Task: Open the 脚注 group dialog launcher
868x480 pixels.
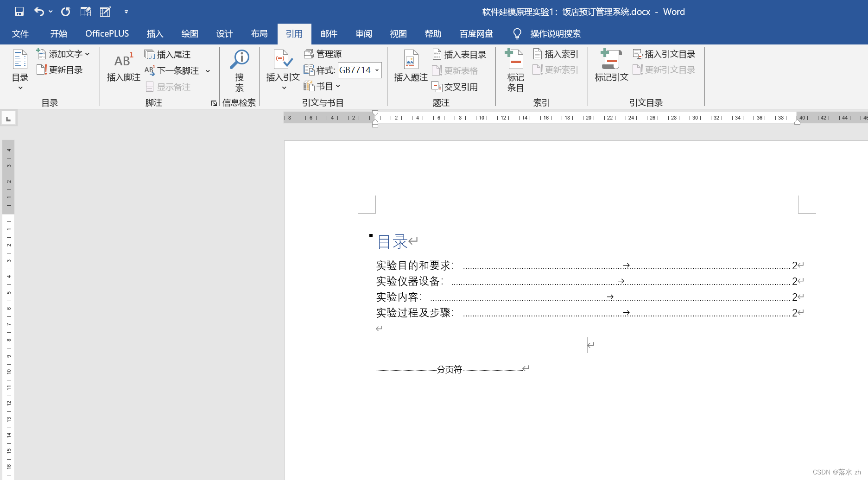Action: point(214,103)
